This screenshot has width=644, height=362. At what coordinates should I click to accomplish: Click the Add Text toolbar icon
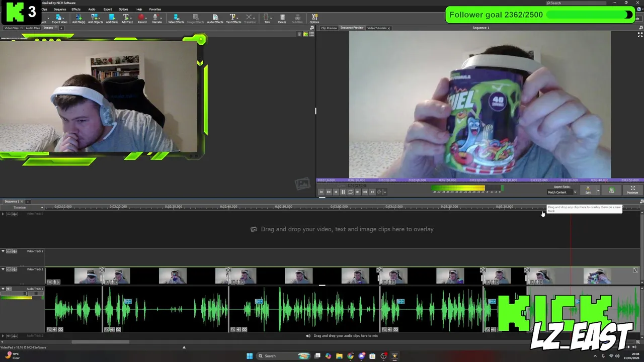click(x=127, y=19)
